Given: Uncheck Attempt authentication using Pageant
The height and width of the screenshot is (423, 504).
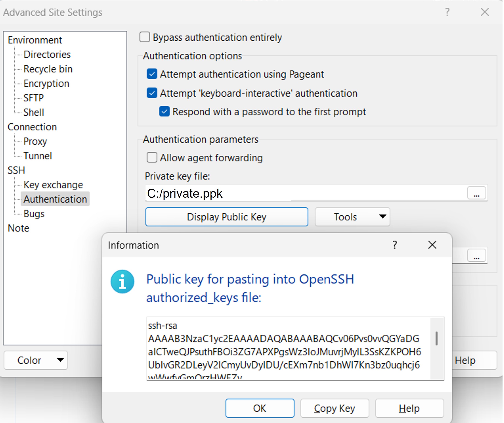Looking at the screenshot, I should pyautogui.click(x=152, y=74).
